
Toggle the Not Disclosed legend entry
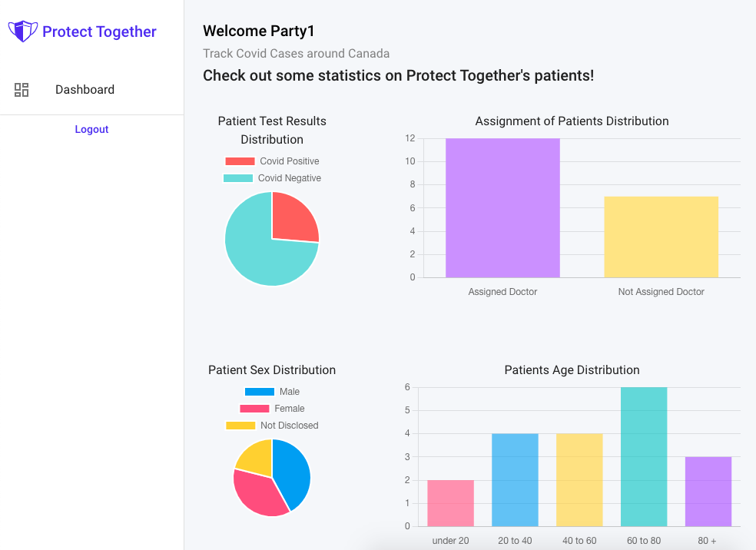272,425
